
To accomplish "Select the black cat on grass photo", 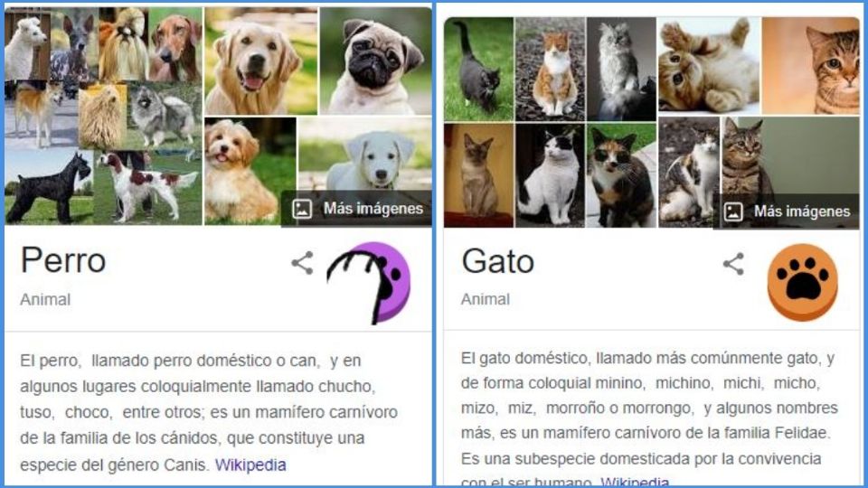I will [x=479, y=70].
